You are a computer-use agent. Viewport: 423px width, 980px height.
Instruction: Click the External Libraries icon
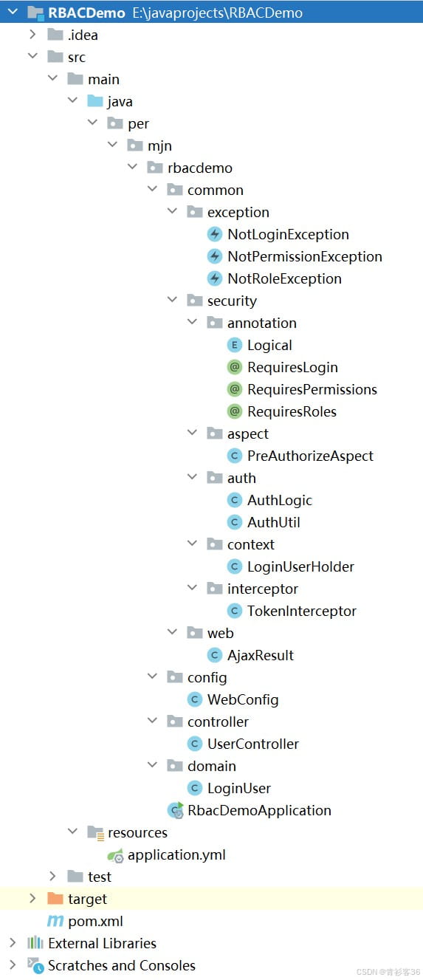(x=35, y=943)
